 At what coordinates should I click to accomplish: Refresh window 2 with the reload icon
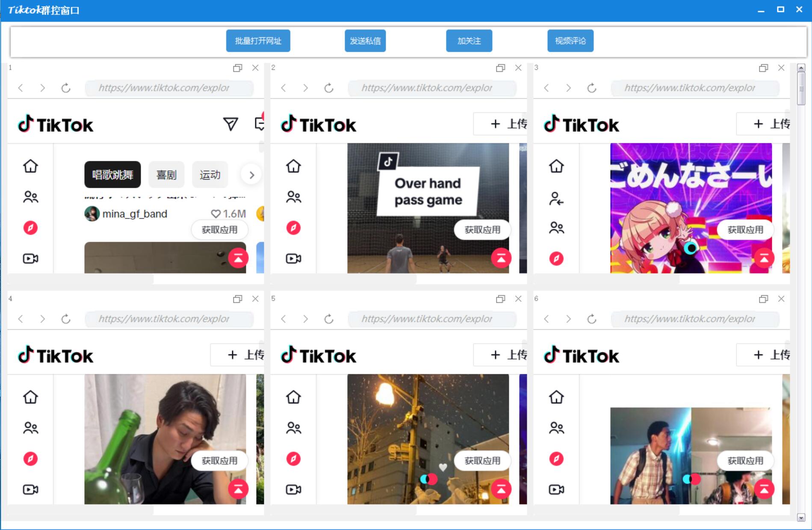[x=328, y=88]
